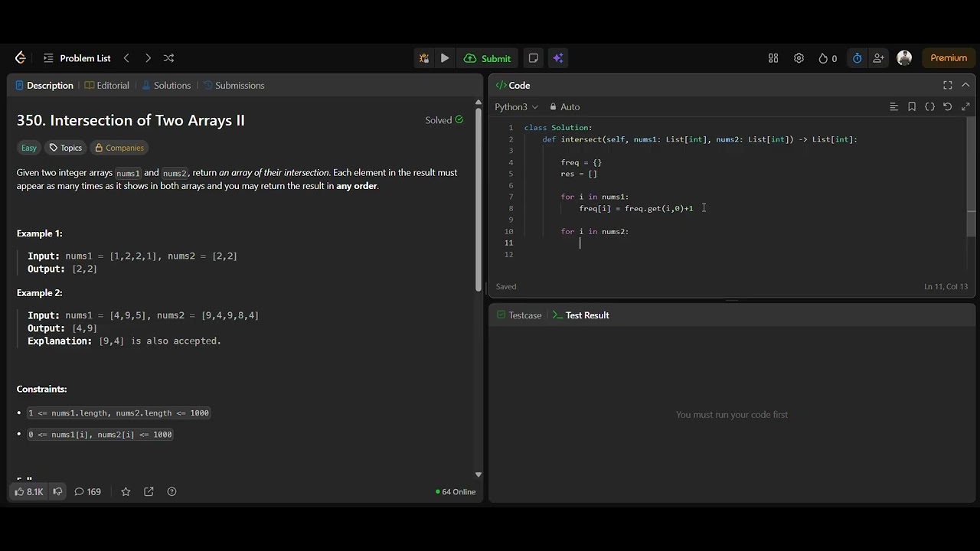The width and height of the screenshot is (980, 551).
Task: Open the 169 comments
Action: tap(87, 491)
